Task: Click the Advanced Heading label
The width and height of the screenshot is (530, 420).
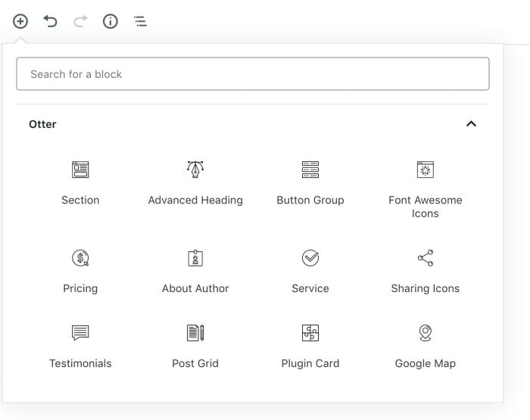Action: (x=195, y=200)
